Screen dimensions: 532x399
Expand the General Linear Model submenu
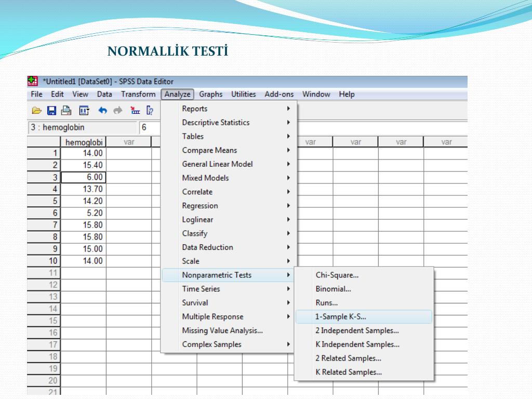tap(228, 164)
